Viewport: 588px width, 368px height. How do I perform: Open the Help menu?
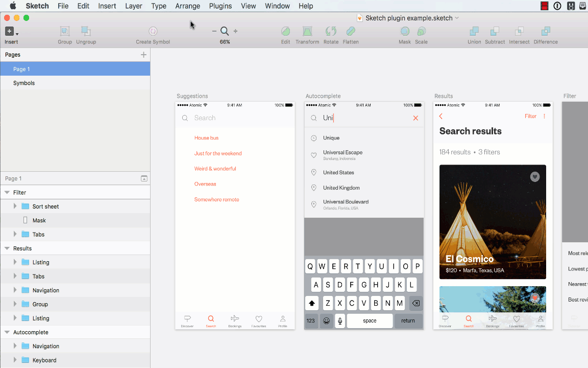point(306,6)
